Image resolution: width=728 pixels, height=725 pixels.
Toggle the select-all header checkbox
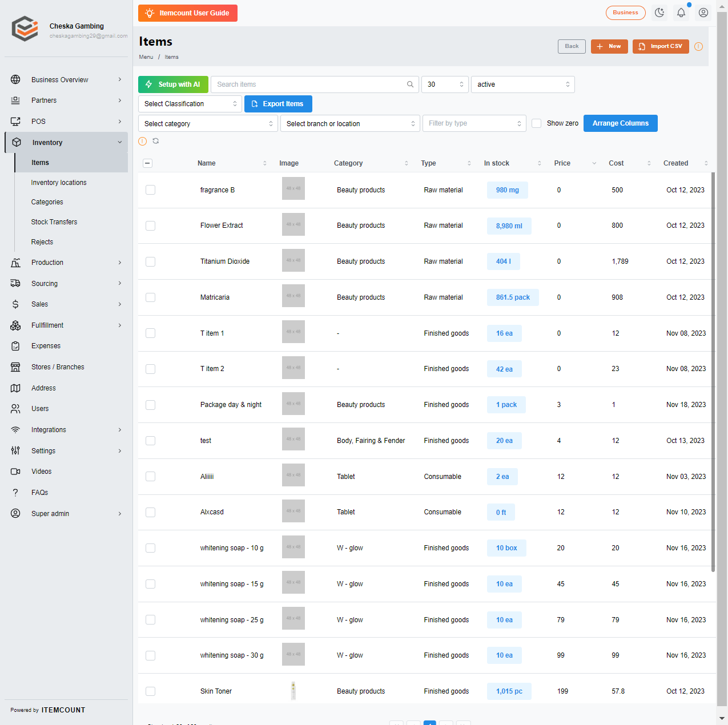click(147, 163)
